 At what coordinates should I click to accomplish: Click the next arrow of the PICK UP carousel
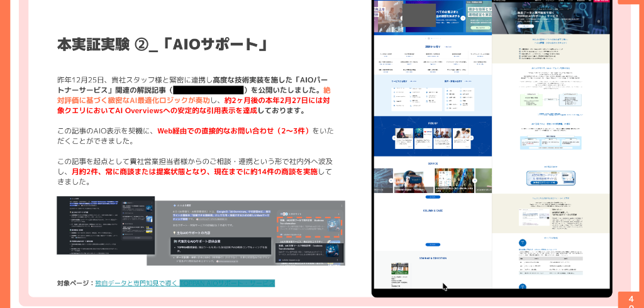(472, 138)
